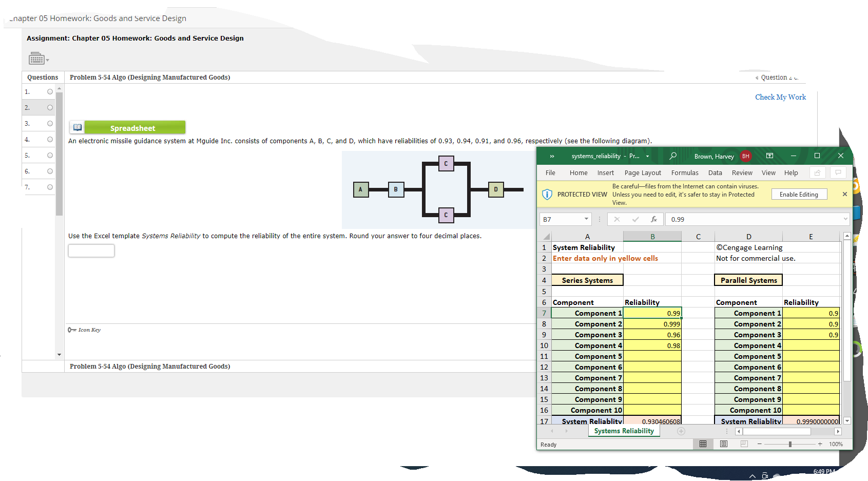Click the 100% zoom level

point(836,445)
